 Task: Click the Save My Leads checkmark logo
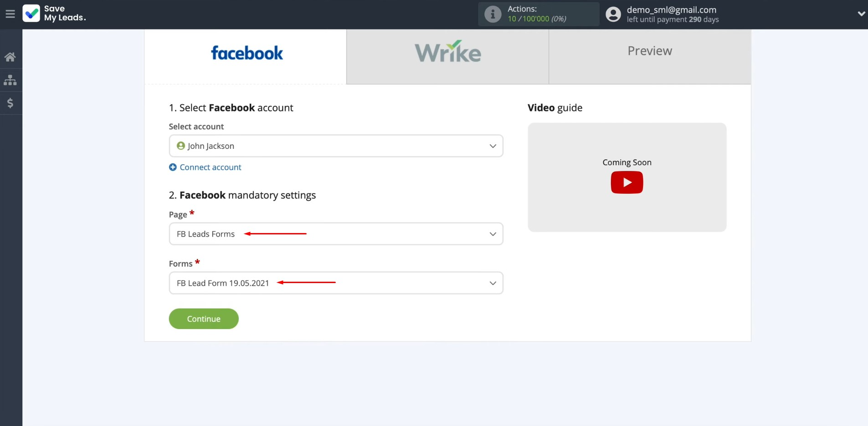point(31,14)
